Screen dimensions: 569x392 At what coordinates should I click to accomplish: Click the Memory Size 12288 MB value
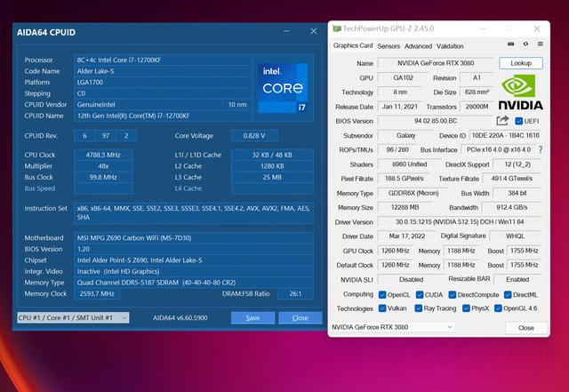click(x=405, y=207)
